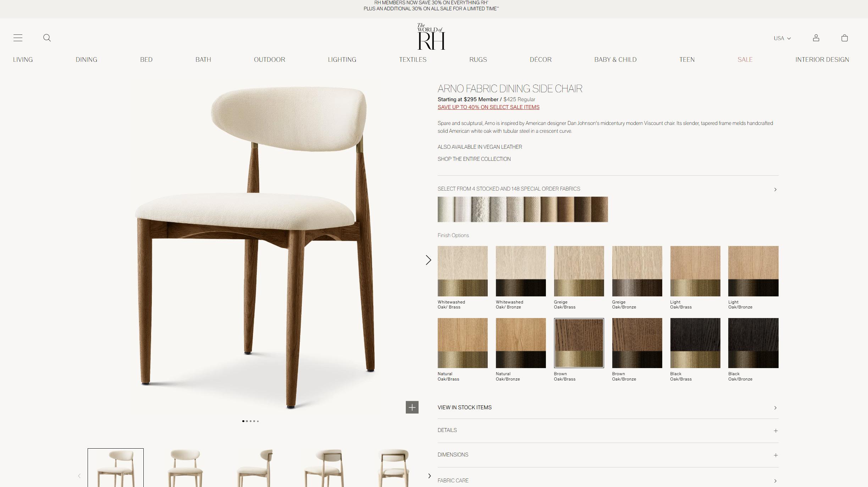Screen dimensions: 868x487
Task: Pick the Greige Oak/Brass finish
Action: [x=579, y=271]
